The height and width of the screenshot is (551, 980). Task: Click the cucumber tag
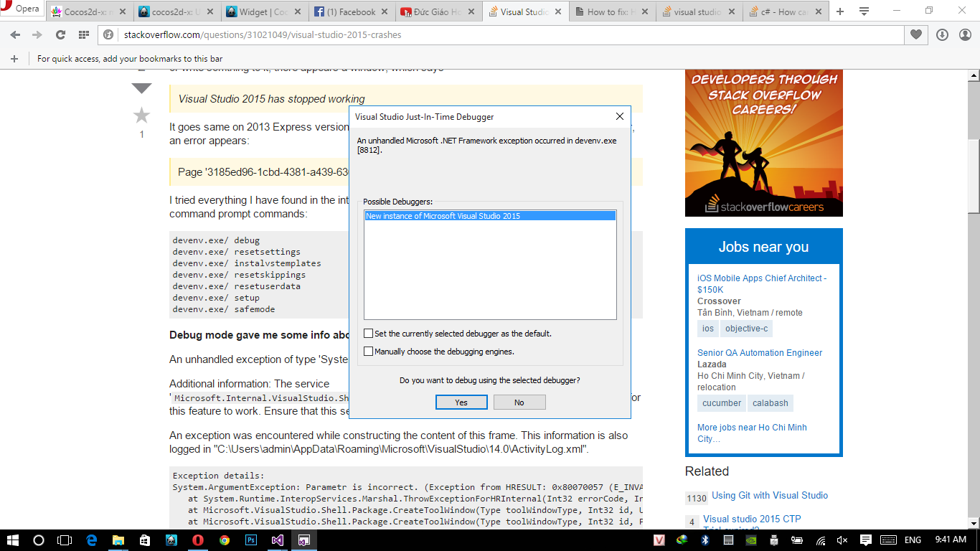tap(722, 403)
